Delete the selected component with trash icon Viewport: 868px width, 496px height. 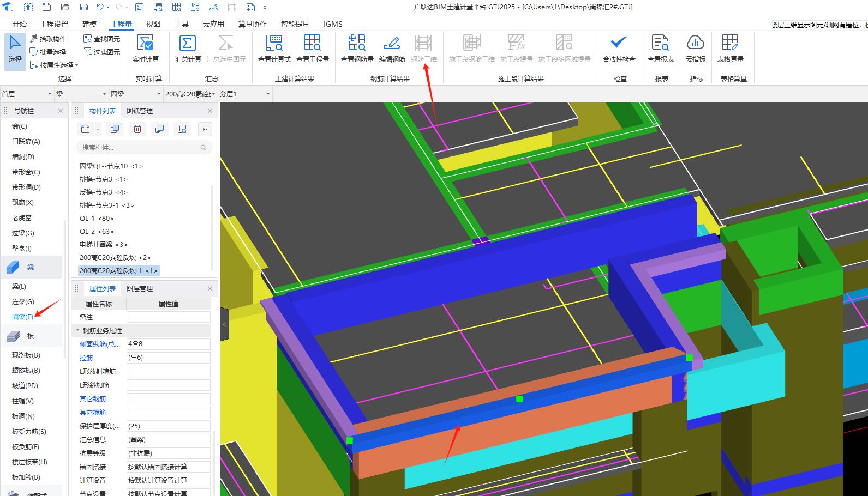coord(137,129)
